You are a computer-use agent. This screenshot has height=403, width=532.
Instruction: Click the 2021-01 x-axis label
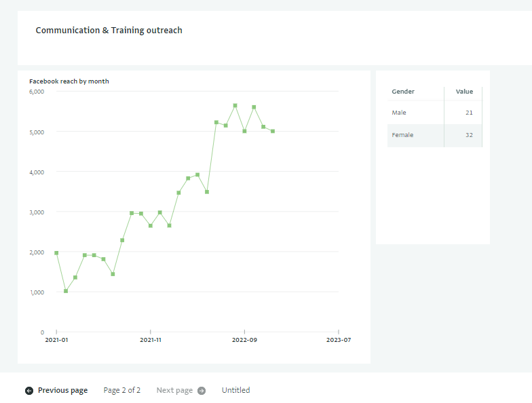pos(56,340)
